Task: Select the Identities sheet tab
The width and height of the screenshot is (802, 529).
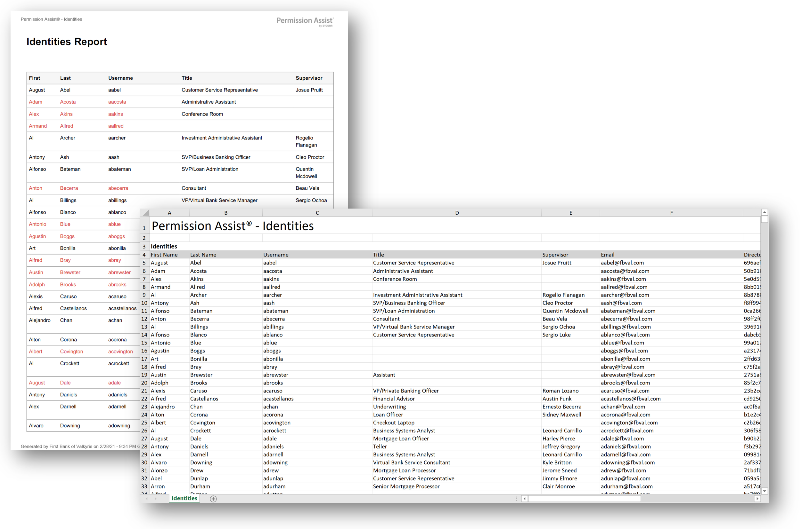Action: [183, 498]
